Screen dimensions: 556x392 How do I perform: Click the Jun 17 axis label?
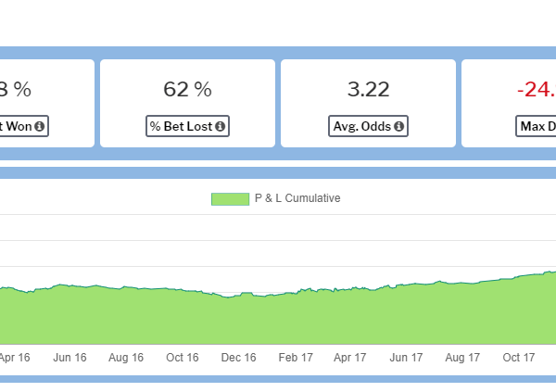[x=406, y=357]
